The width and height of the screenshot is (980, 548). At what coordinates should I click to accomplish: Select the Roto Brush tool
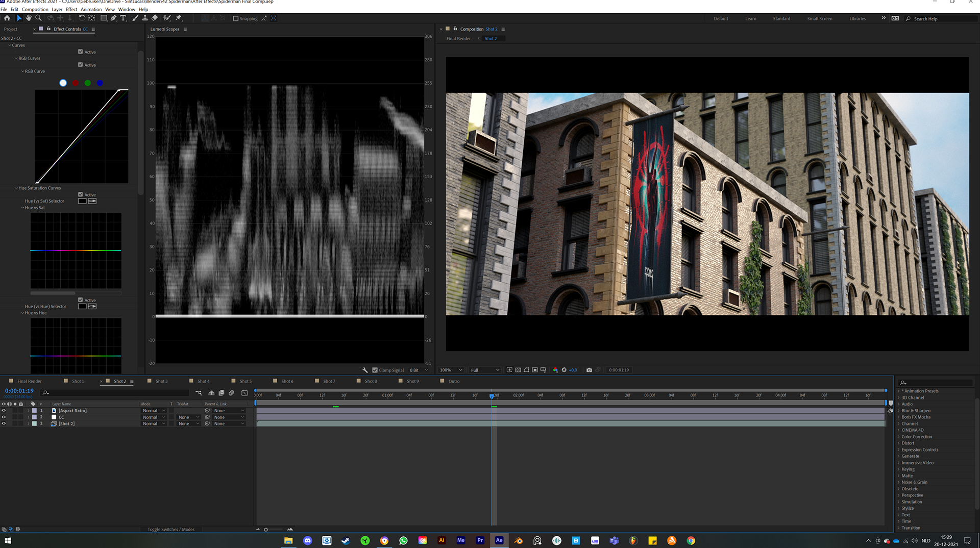pyautogui.click(x=166, y=18)
